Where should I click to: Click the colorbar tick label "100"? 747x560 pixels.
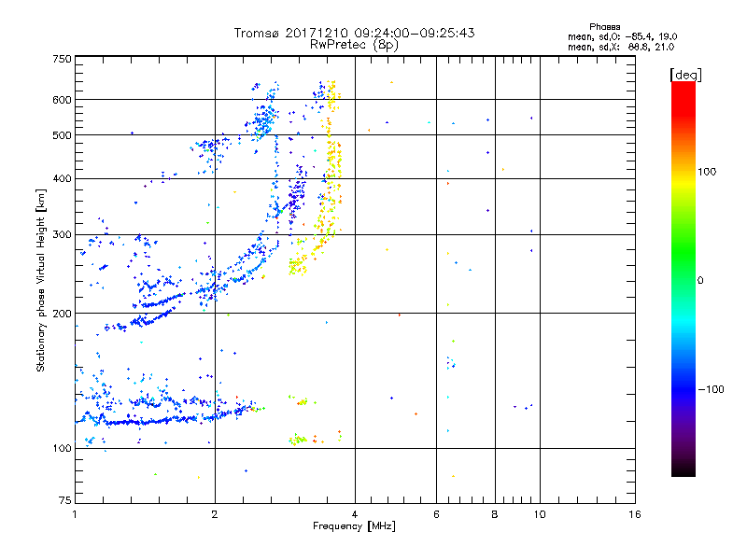(707, 172)
